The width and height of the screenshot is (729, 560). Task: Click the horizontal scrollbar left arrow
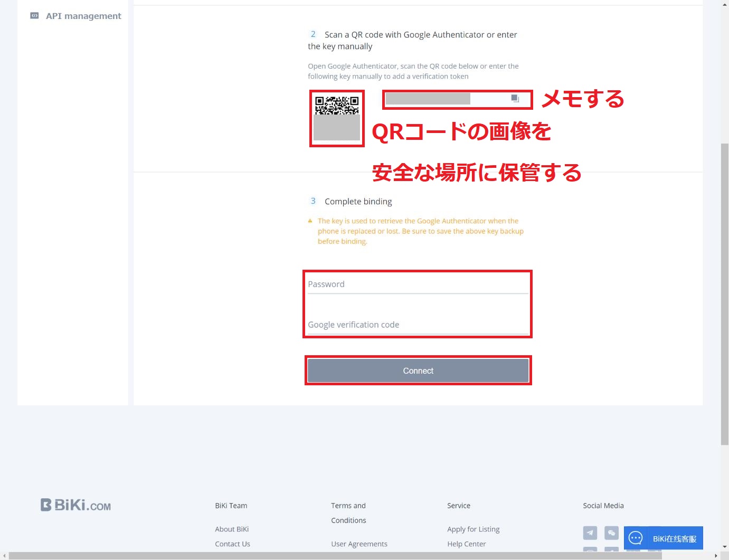click(4, 556)
